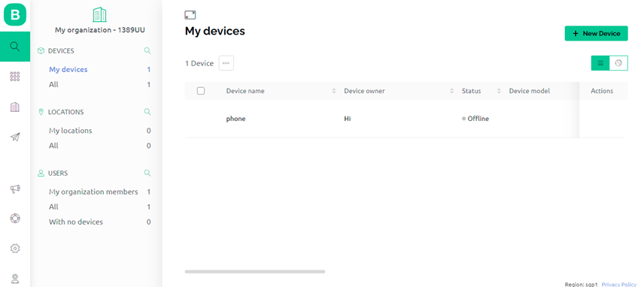Open the grid templates icon in sidebar
The height and width of the screenshot is (287, 644).
coord(15,77)
